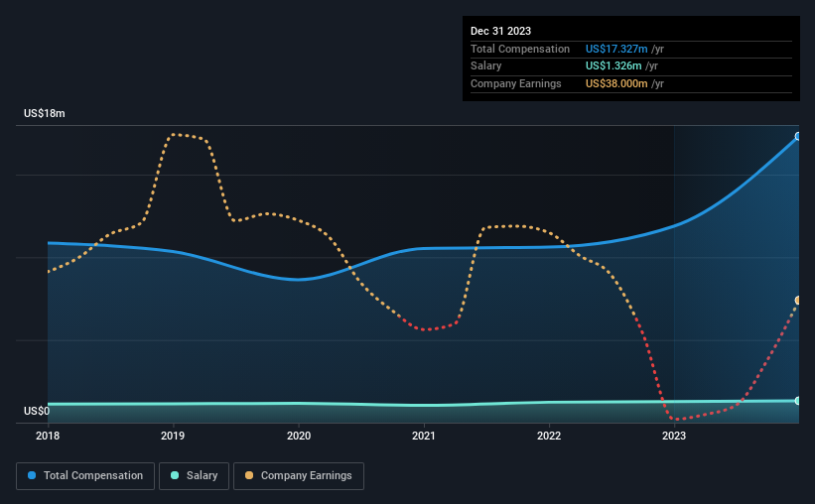Click the Total Compensation end-point marker
815x504 pixels.
click(x=798, y=136)
